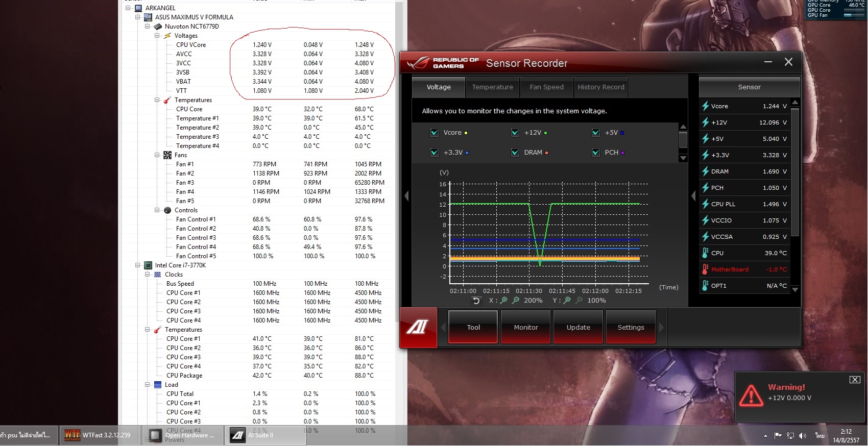Click the Sensor list scroll down arrow
868x446 pixels.
795,289
